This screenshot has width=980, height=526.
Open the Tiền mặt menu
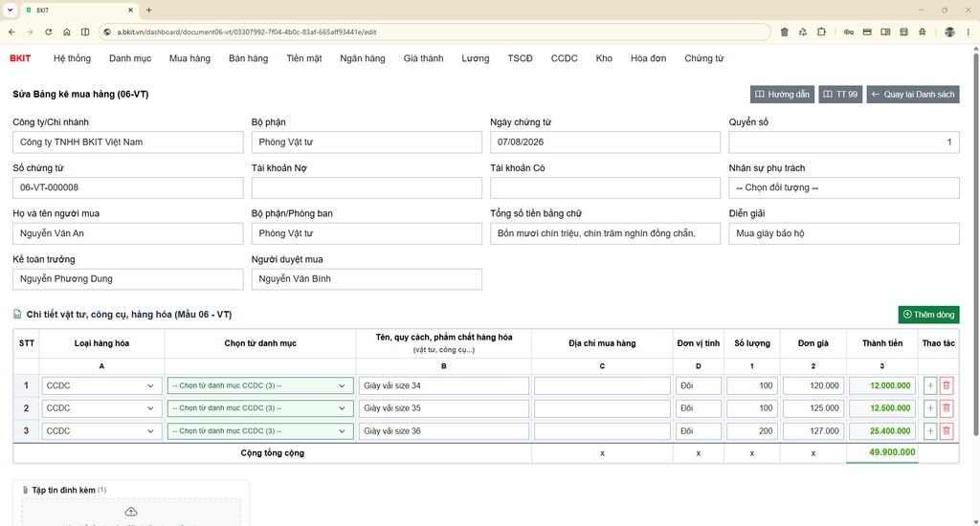point(304,58)
